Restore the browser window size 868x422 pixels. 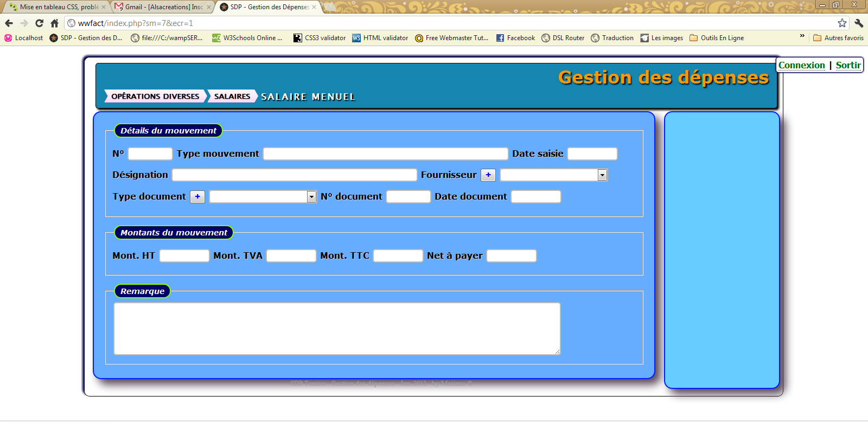(835, 4)
